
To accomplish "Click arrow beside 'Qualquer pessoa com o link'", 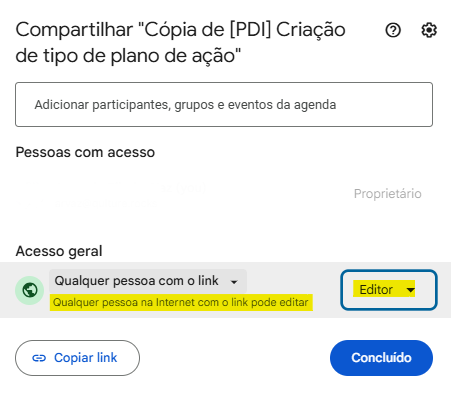I will (234, 282).
